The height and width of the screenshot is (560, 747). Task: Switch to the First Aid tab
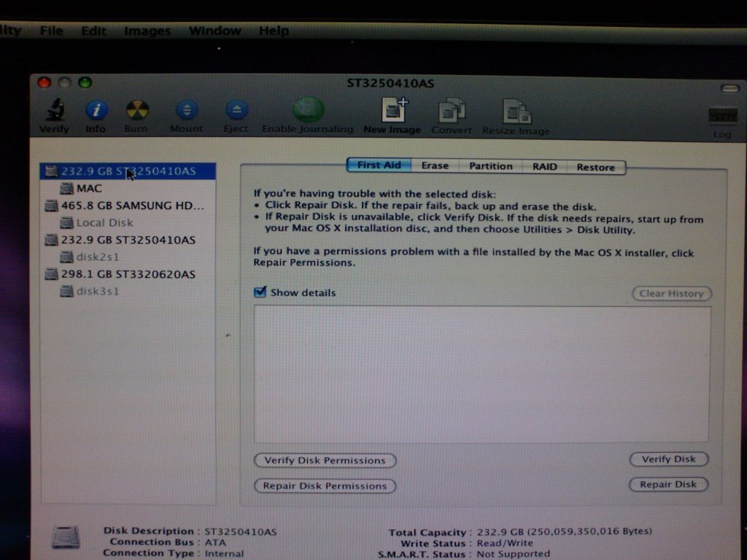pos(379,166)
